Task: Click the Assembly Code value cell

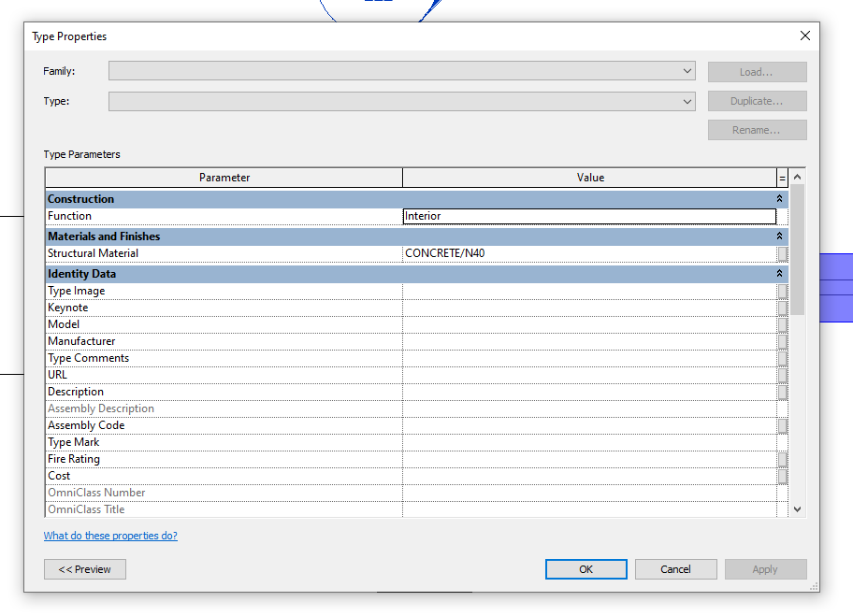Action: (x=589, y=425)
